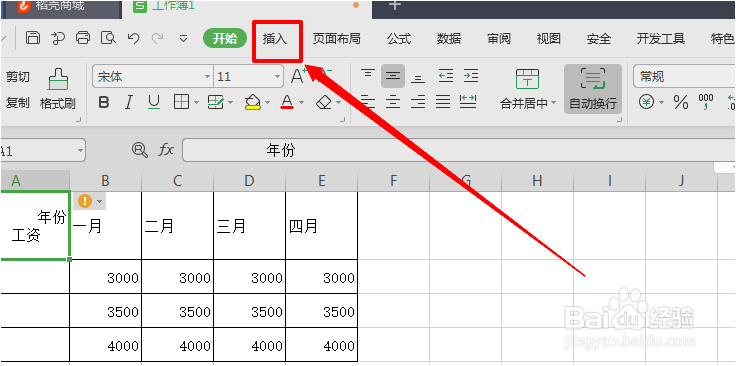Justify text icon
This screenshot has height=366, width=736.
point(443,101)
